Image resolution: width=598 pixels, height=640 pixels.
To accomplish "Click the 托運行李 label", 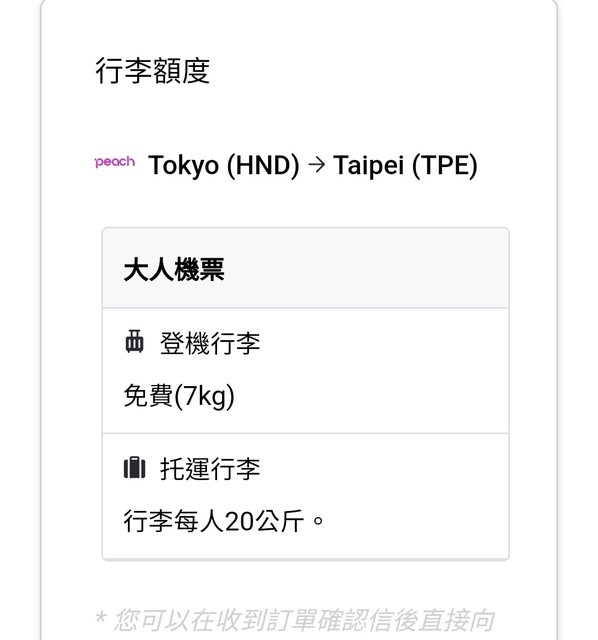I will click(210, 469).
